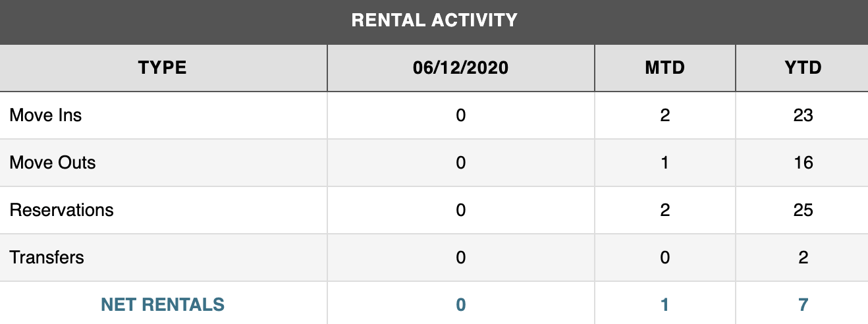Click the Move Outs row label
This screenshot has height=324, width=868.
53,163
